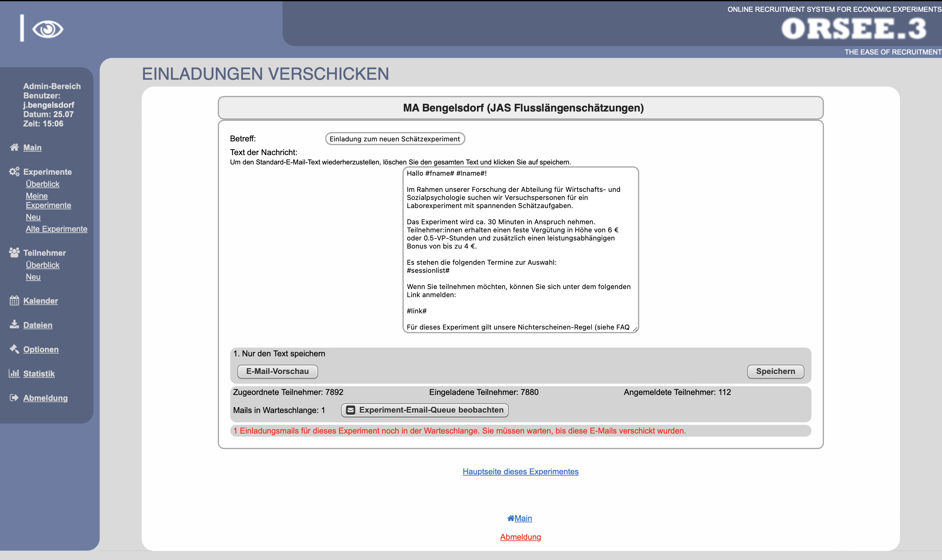
Task: Click the Dateien download icon
Action: click(x=14, y=325)
